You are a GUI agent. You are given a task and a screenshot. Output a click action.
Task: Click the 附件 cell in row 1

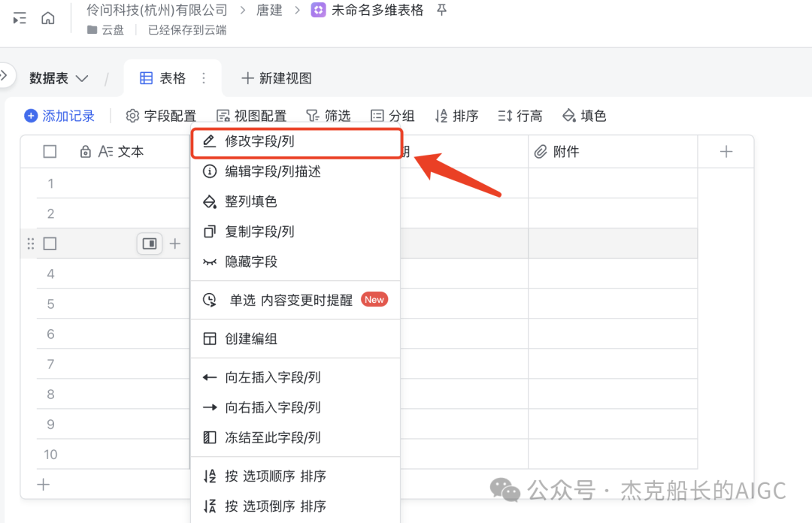614,183
